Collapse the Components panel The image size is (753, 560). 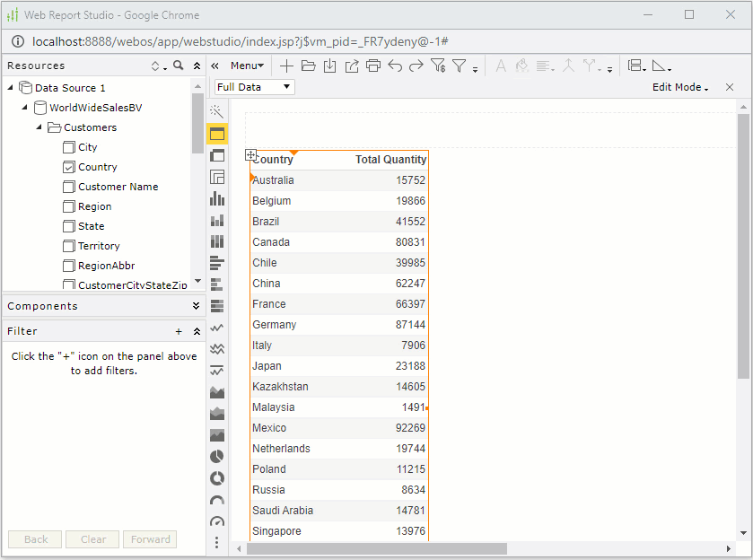[197, 306]
